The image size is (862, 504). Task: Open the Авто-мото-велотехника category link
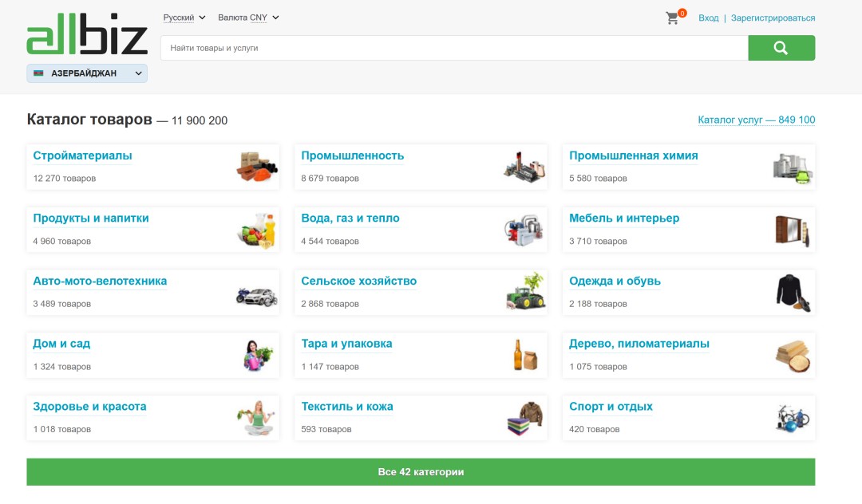click(100, 281)
